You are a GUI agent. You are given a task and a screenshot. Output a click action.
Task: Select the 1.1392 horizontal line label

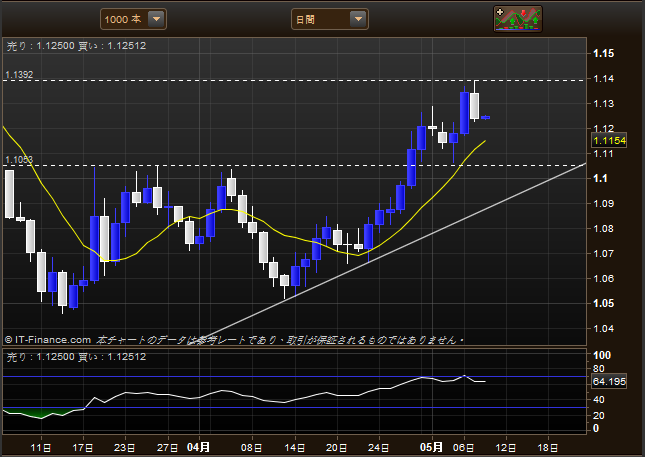pyautogui.click(x=19, y=74)
